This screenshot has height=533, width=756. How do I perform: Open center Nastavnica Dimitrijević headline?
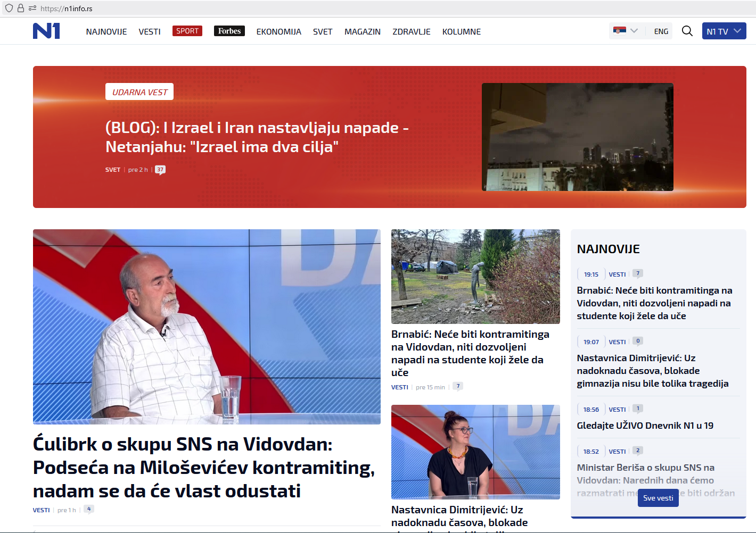459,517
